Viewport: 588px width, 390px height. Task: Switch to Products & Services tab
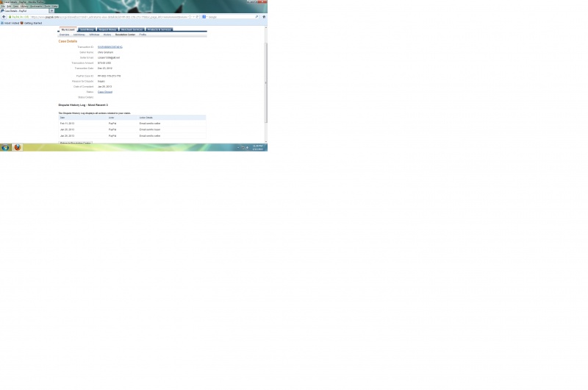(159, 29)
